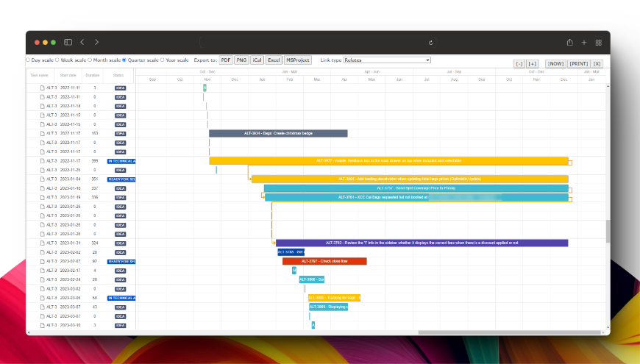
Task: Export the chart to iCal
Action: pos(257,60)
